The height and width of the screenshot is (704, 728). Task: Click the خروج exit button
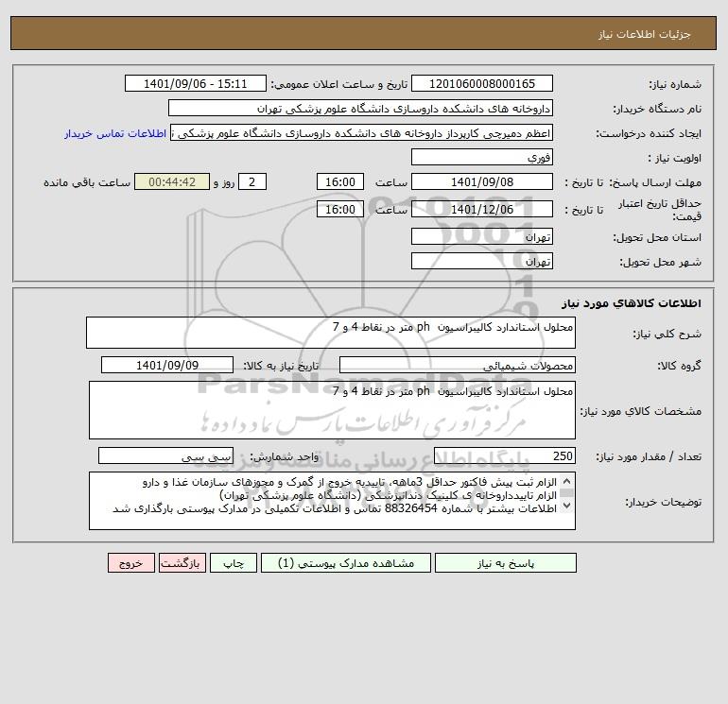pyautogui.click(x=131, y=563)
